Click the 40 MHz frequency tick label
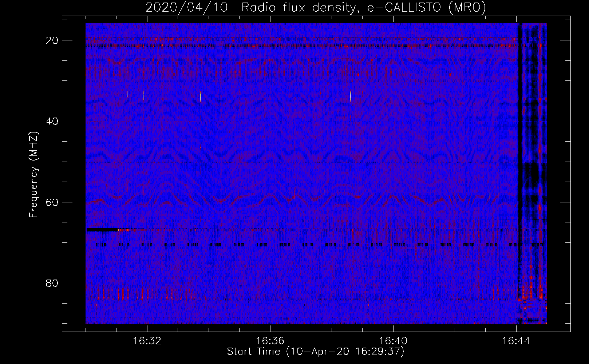589x364 pixels. [52, 121]
